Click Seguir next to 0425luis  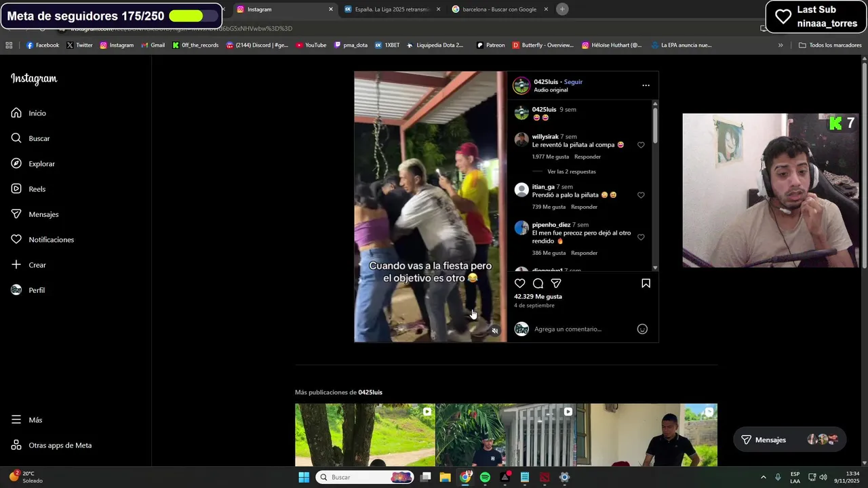(x=573, y=82)
